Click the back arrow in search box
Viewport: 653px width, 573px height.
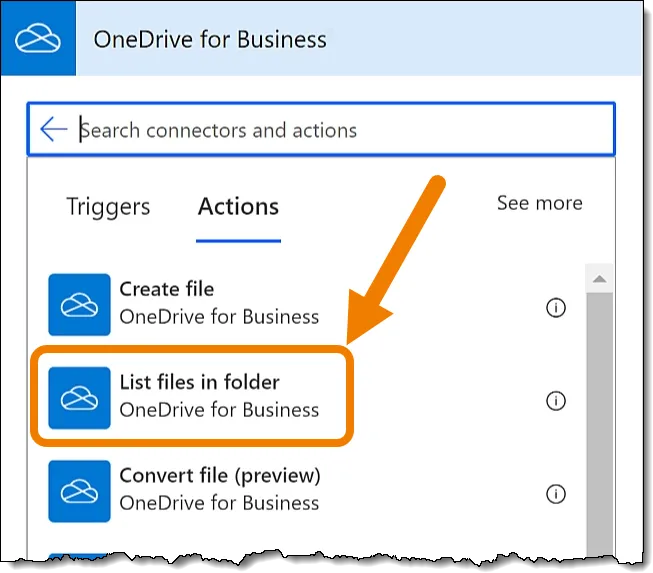[53, 130]
